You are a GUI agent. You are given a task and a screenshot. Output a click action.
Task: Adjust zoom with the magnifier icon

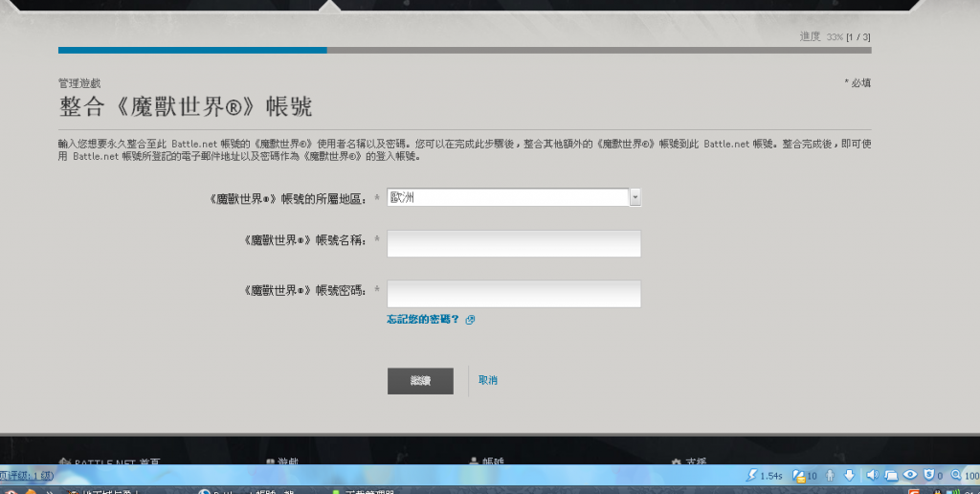coord(956,475)
